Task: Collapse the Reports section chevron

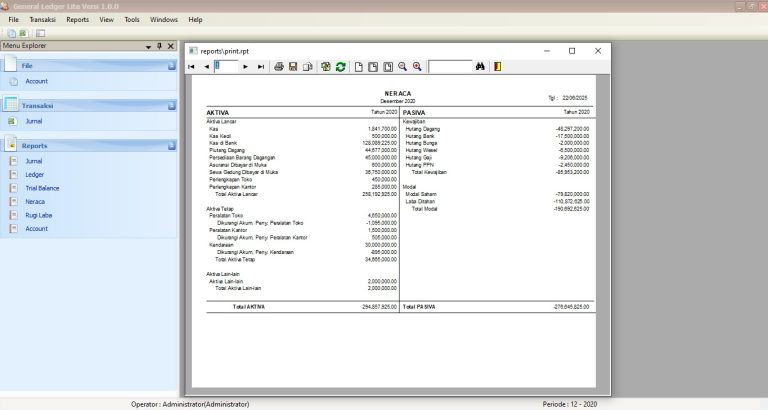Action: (x=171, y=145)
